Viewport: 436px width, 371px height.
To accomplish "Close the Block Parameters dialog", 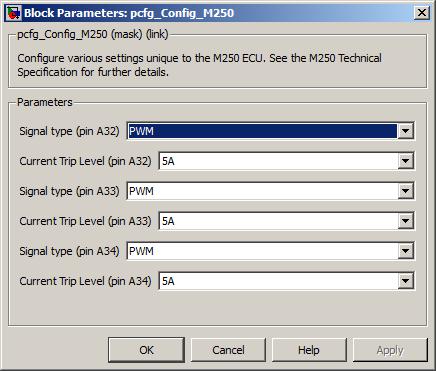I will [x=422, y=13].
